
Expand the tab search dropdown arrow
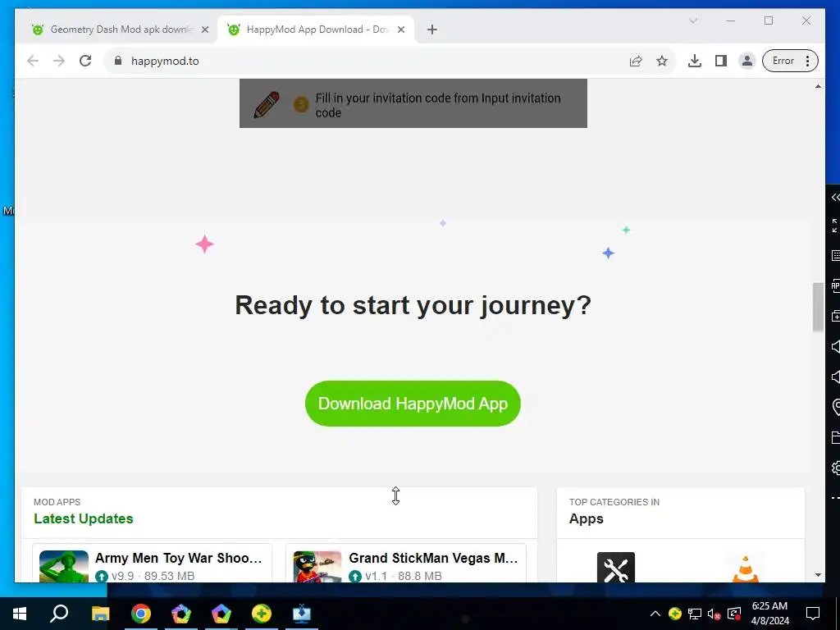tap(693, 21)
